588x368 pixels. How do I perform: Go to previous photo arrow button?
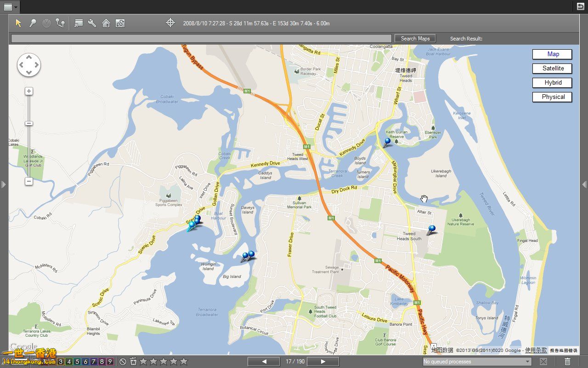(x=264, y=362)
